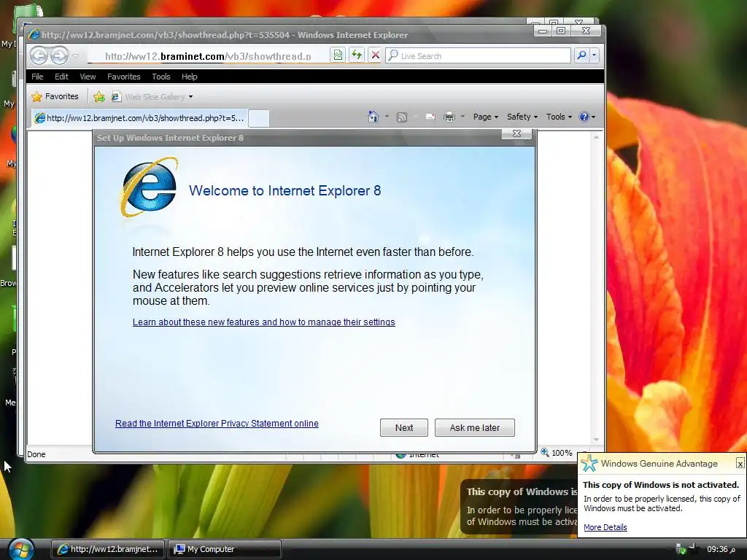Open the Tools menu in menu bar
747x560 pixels.
click(161, 77)
